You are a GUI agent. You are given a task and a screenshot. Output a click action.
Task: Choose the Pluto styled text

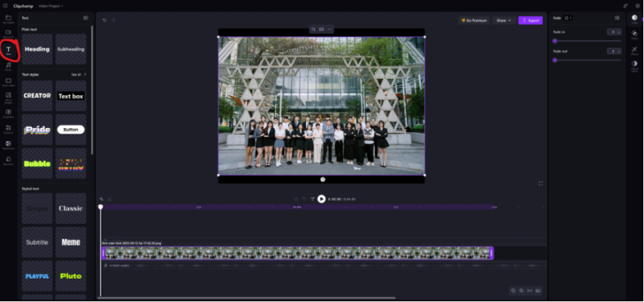(71, 275)
